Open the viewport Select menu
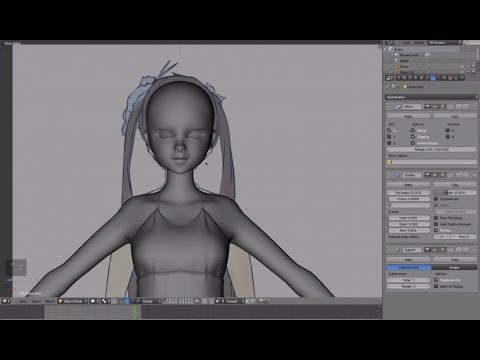The height and width of the screenshot is (360, 480). [x=36, y=301]
